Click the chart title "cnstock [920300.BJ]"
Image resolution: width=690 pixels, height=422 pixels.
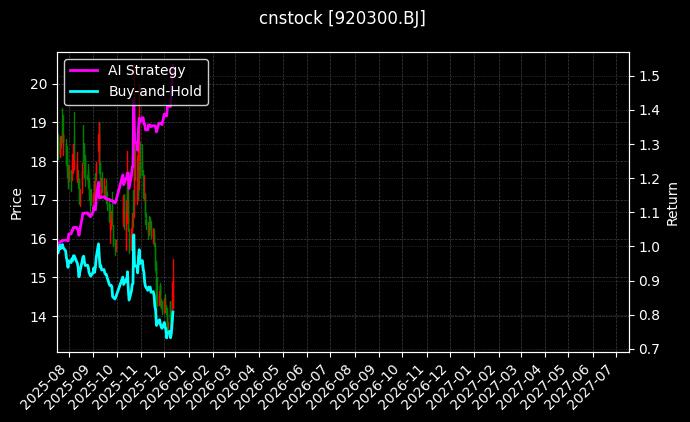343,19
